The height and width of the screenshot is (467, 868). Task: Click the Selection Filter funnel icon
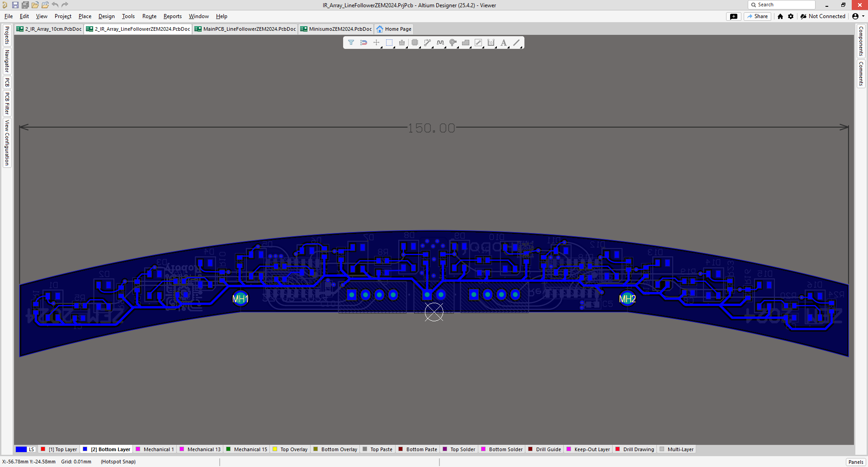(x=351, y=43)
